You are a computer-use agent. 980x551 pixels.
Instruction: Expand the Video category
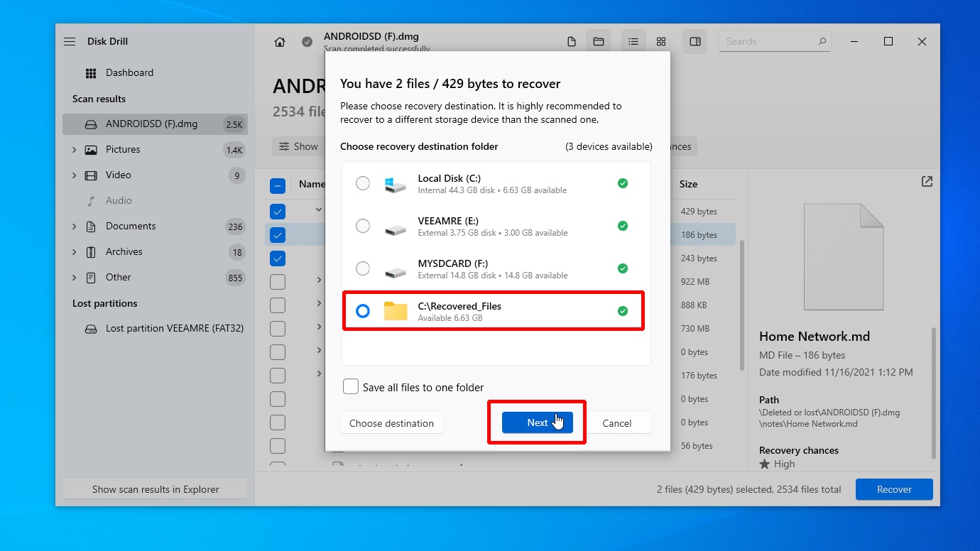[x=74, y=175]
